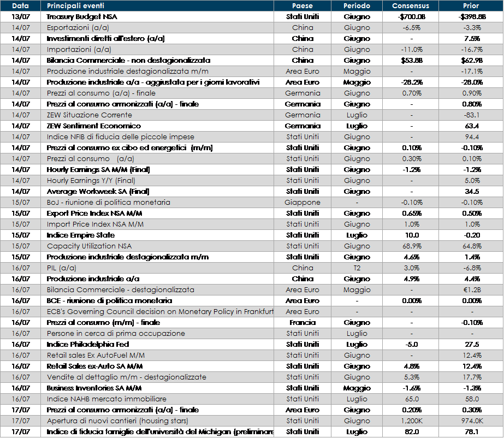Click the "Paese" column header
The image size is (504, 438).
pos(303,6)
